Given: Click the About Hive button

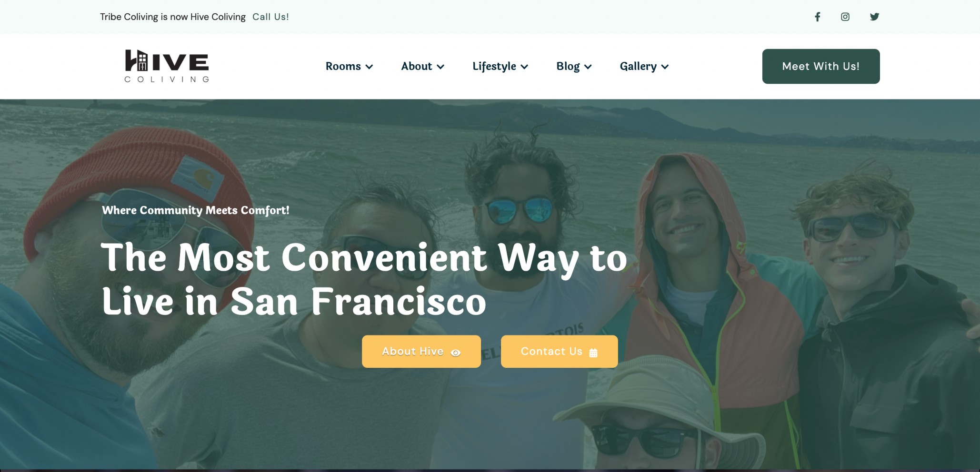Looking at the screenshot, I should click(421, 351).
